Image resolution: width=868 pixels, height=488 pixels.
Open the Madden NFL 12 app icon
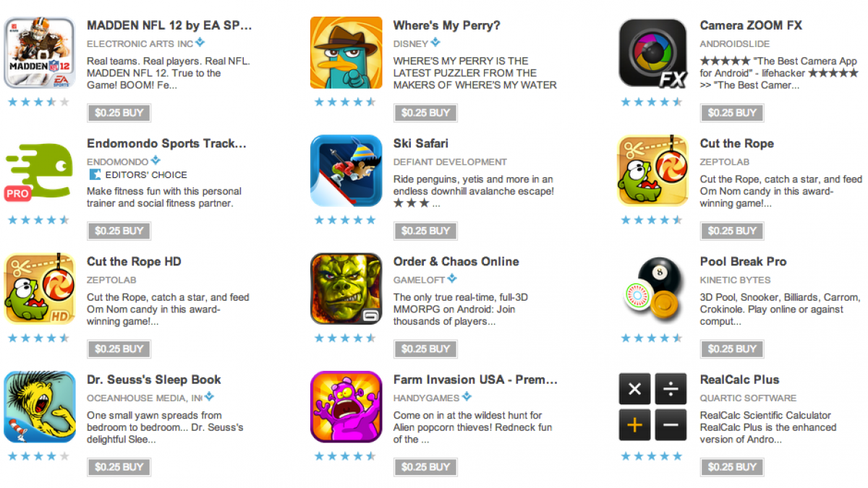40,53
